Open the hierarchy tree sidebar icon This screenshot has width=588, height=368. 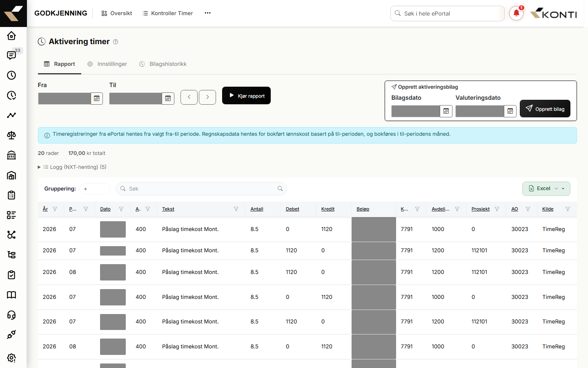coord(11,255)
